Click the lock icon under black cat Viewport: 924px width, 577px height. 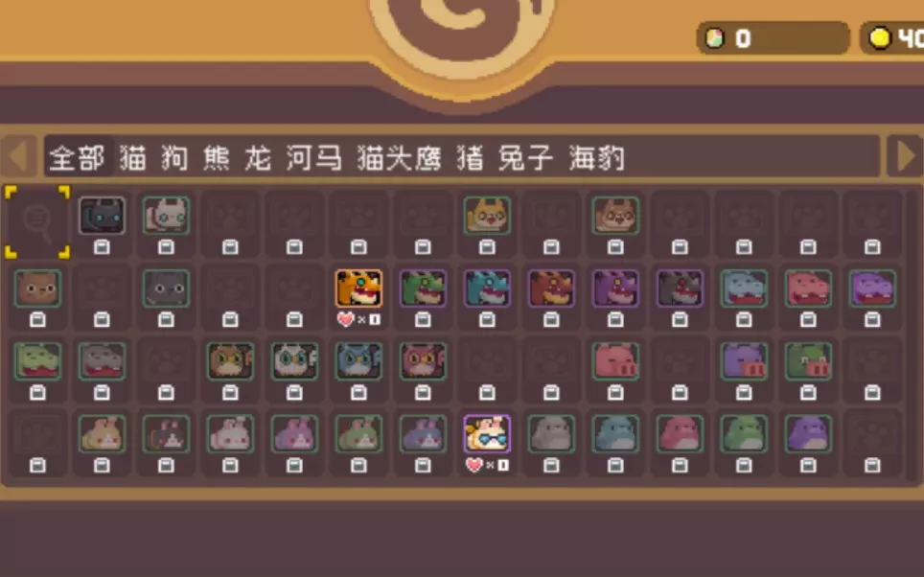coord(102,247)
